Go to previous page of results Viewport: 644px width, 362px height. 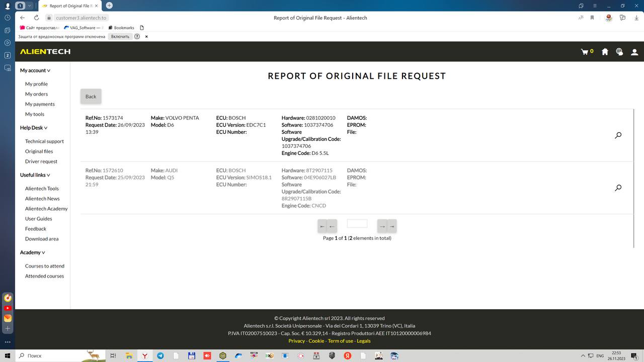click(x=332, y=226)
